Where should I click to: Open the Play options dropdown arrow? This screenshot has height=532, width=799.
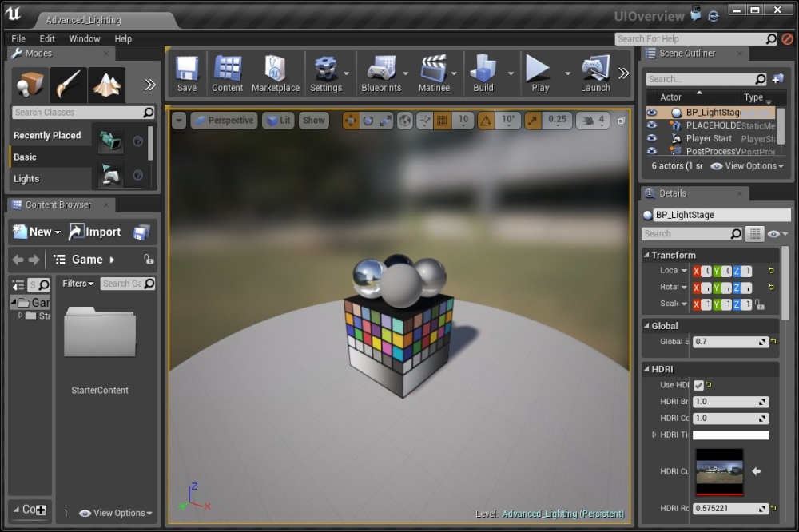pyautogui.click(x=567, y=73)
